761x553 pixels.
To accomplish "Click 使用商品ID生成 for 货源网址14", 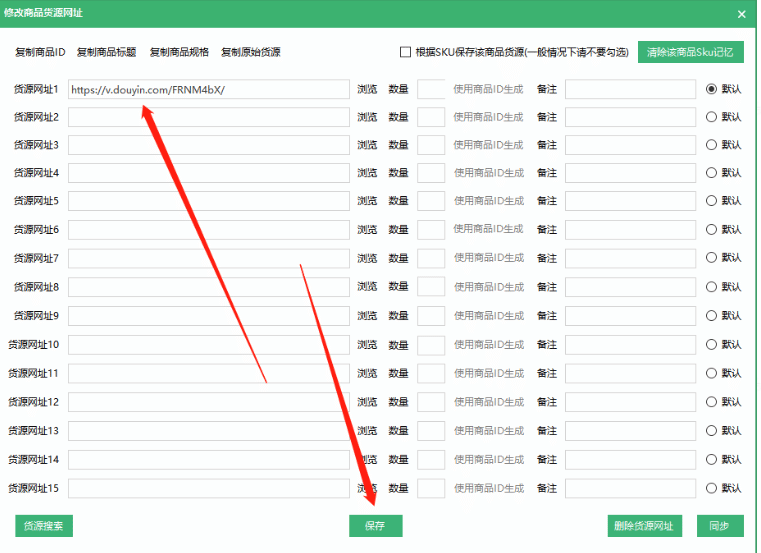I will (488, 460).
